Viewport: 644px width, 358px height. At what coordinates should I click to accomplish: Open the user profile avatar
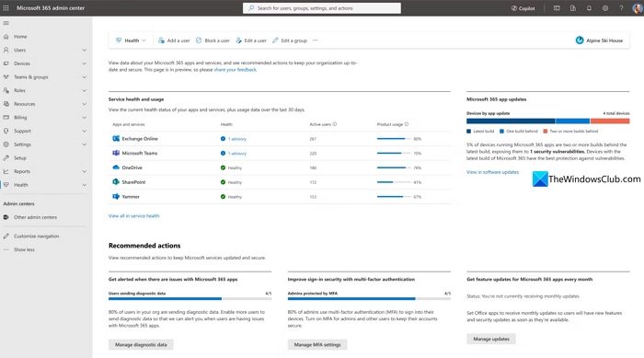click(x=638, y=8)
